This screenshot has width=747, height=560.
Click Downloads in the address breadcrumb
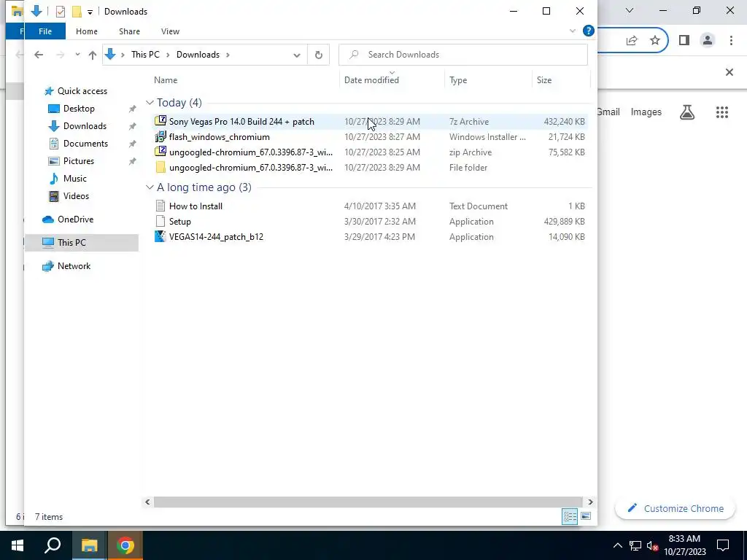[198, 54]
